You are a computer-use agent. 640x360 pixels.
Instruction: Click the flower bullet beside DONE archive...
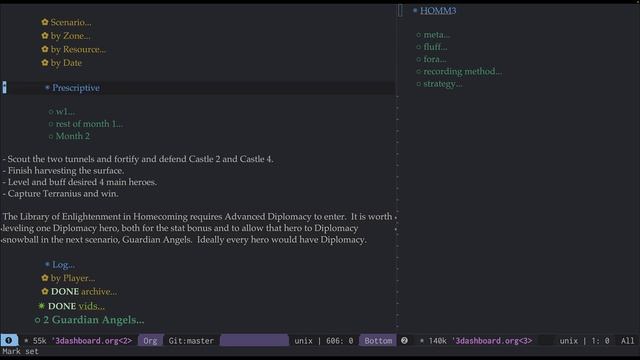click(x=45, y=291)
